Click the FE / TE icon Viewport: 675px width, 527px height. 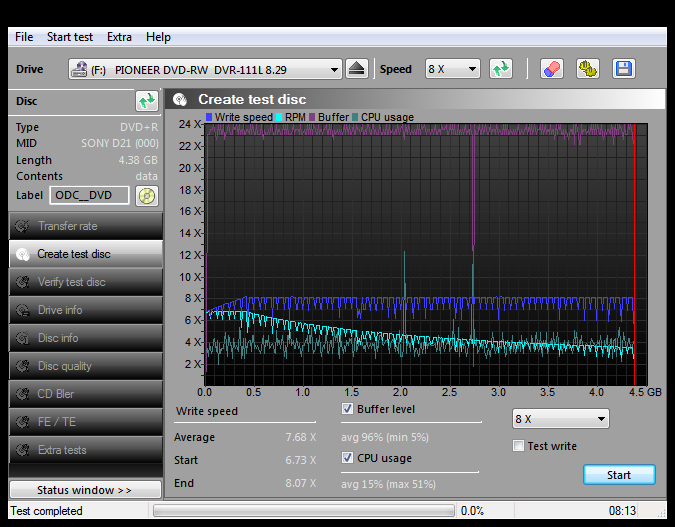pos(22,422)
